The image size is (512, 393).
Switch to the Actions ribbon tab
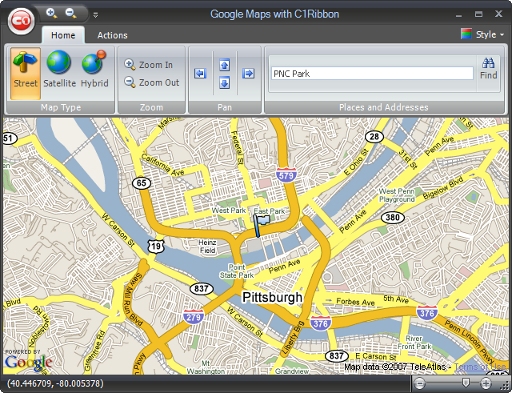(112, 35)
